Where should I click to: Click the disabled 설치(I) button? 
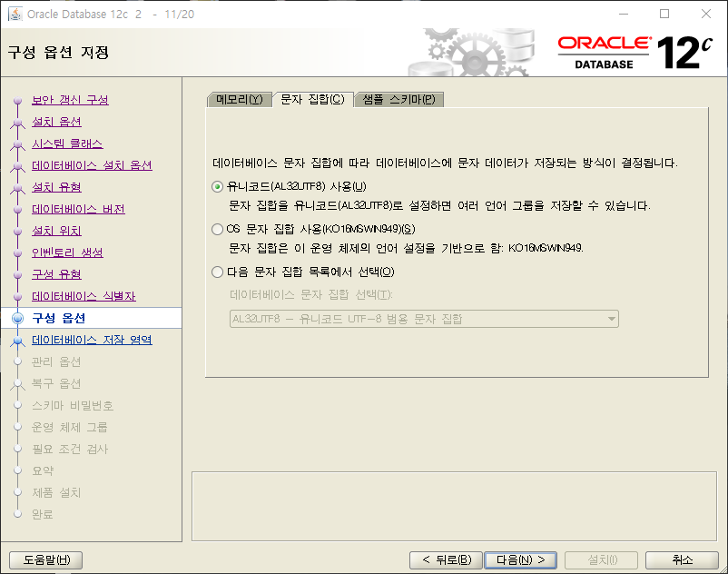click(x=601, y=560)
